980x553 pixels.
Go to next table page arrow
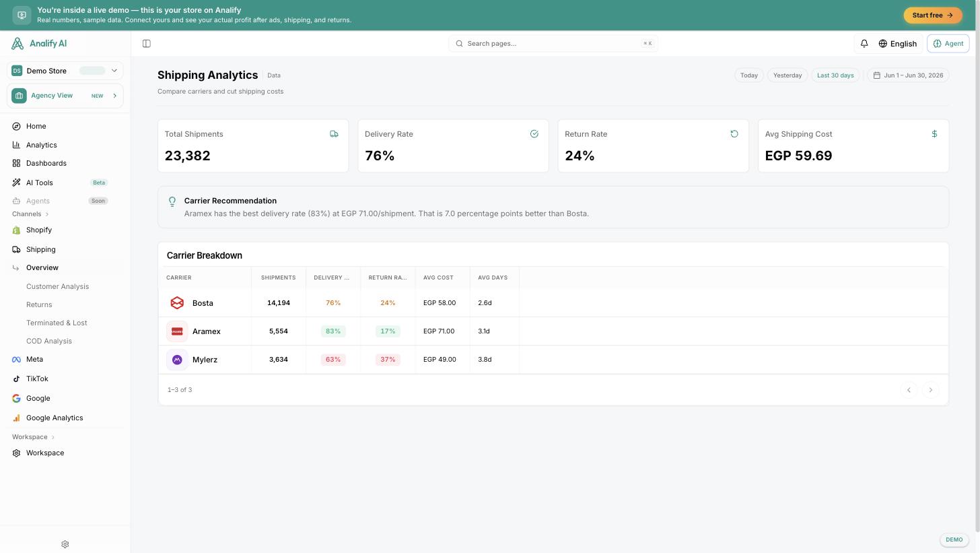[x=930, y=390]
